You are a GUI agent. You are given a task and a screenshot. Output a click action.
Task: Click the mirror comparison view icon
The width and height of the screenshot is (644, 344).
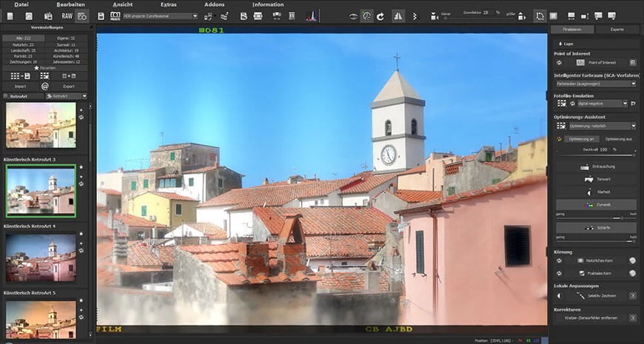click(398, 16)
